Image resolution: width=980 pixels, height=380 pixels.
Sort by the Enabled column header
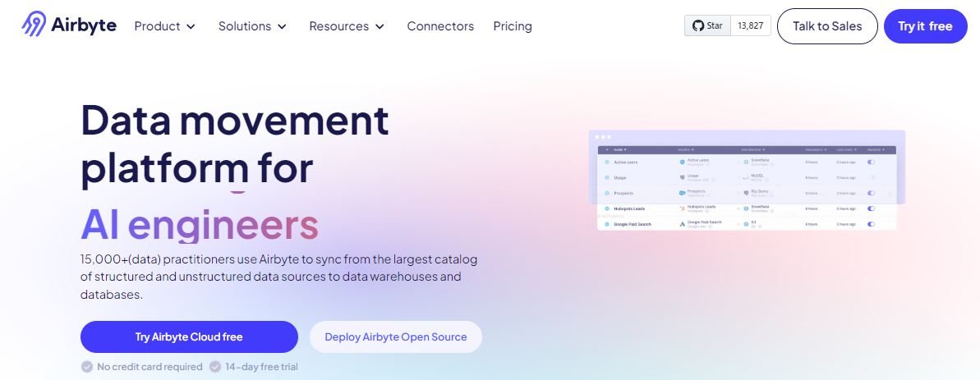(876, 149)
